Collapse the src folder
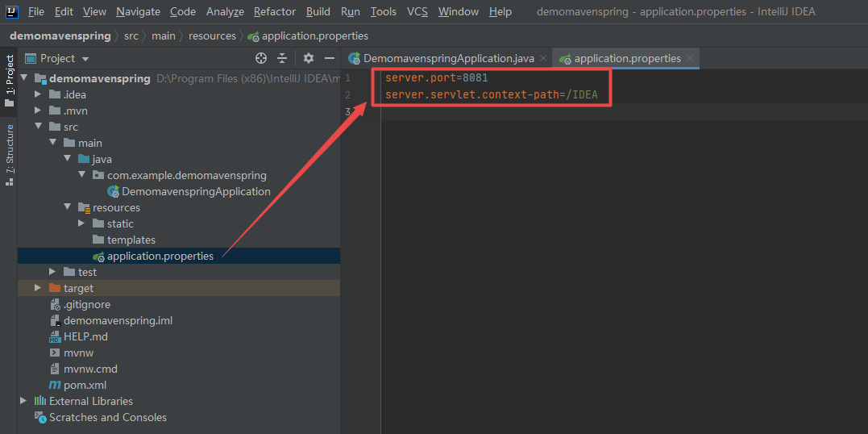 (38, 127)
